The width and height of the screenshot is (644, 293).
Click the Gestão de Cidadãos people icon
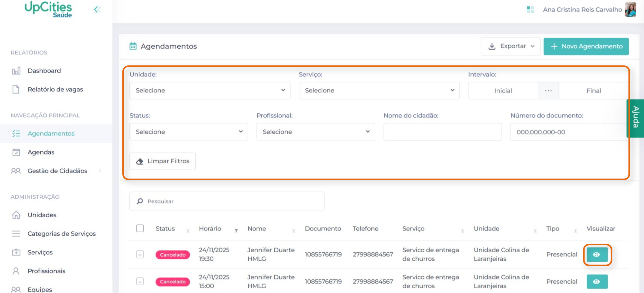[x=16, y=171]
